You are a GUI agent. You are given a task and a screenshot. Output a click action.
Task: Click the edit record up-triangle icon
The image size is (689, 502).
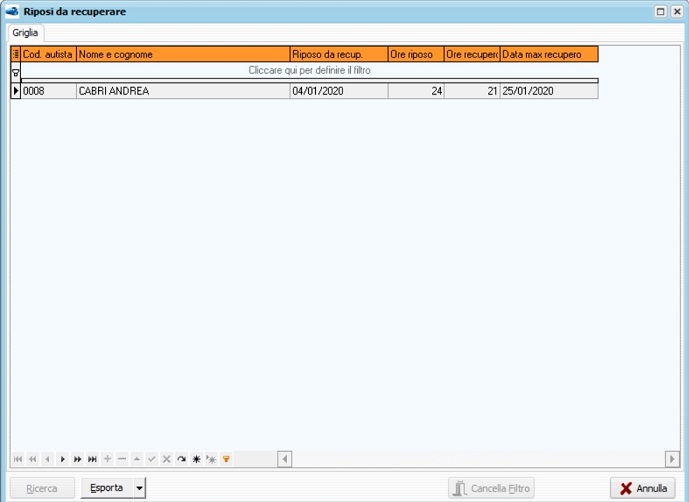(x=137, y=459)
